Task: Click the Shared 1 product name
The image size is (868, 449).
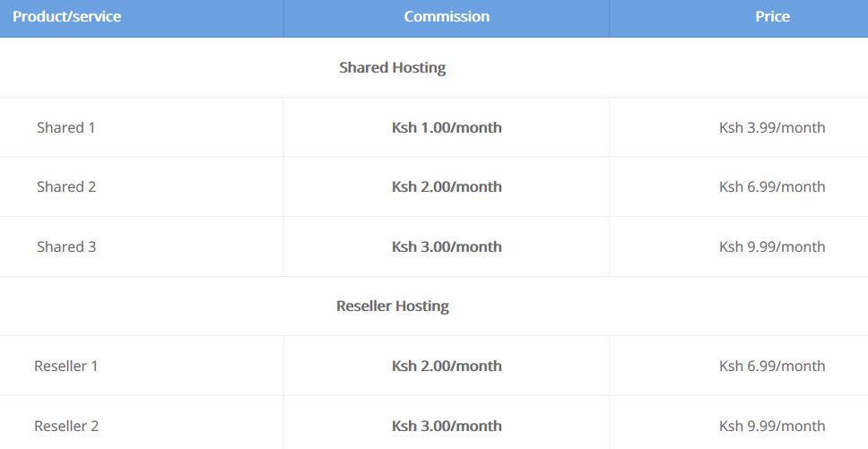Action: [65, 128]
